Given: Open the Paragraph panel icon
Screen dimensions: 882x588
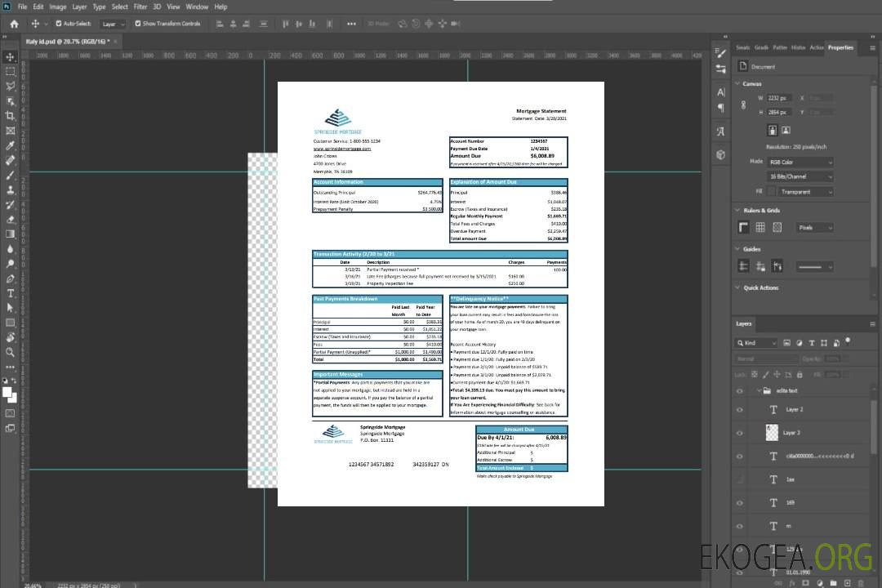Looking at the screenshot, I should click(x=720, y=108).
